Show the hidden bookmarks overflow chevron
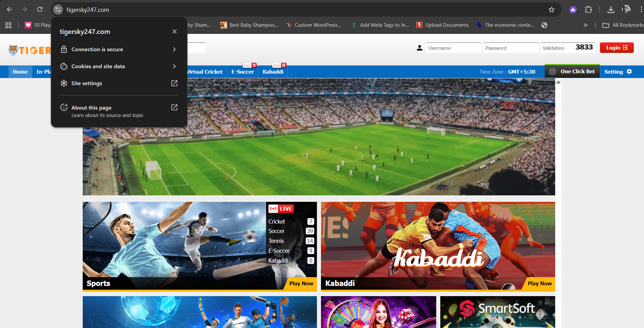Viewport: 644px width, 328px height. [585, 25]
